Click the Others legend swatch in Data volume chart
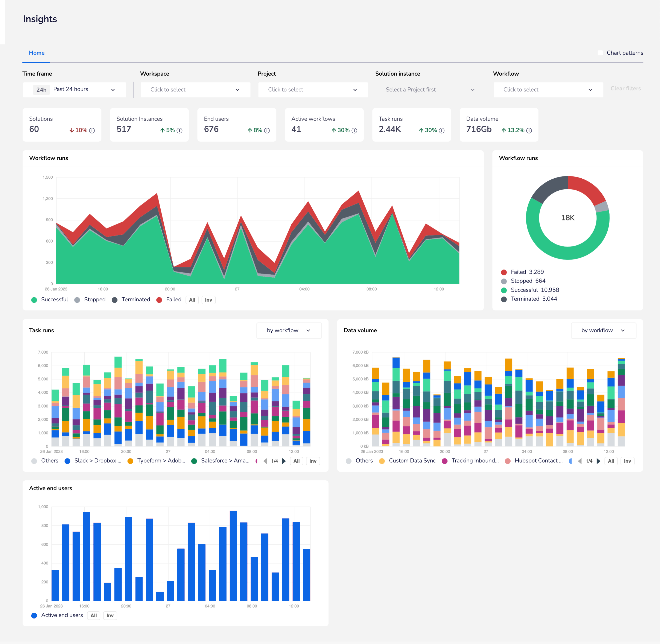The width and height of the screenshot is (660, 644). [x=348, y=461]
